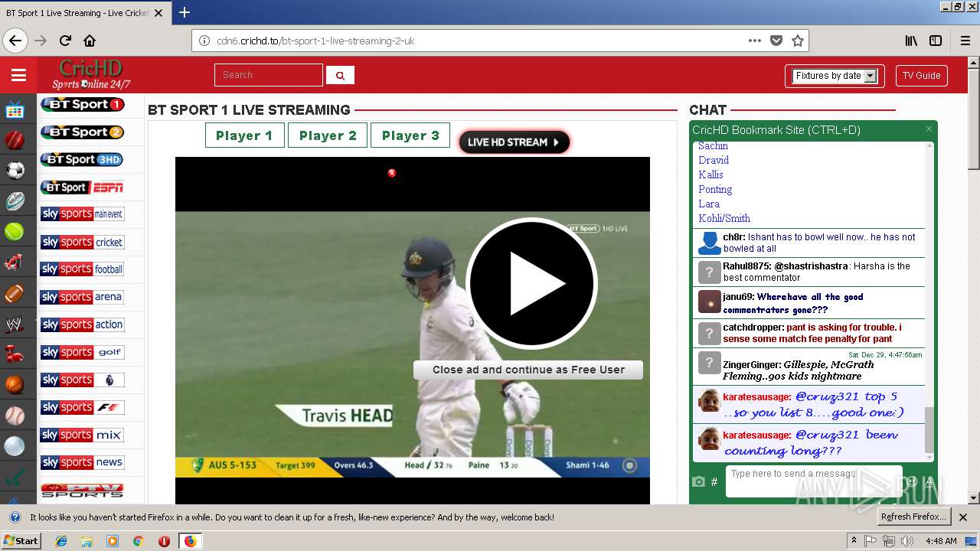
Task: Open the motorsport racing car category
Action: 15,262
